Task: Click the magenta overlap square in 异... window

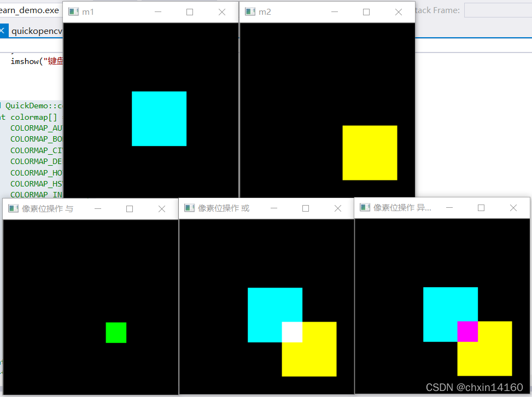Action: click(x=467, y=331)
